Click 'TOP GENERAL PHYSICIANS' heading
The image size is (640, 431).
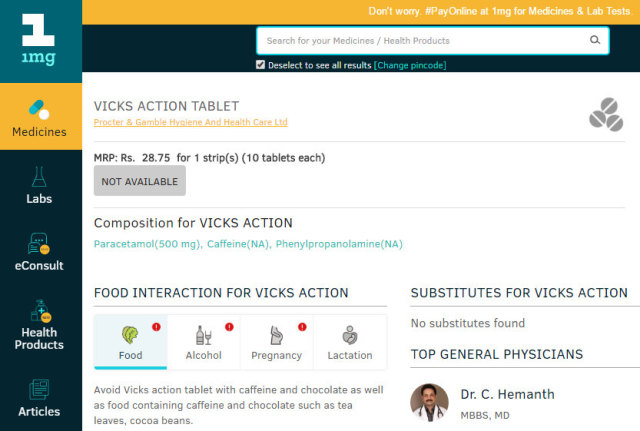pyautogui.click(x=497, y=354)
